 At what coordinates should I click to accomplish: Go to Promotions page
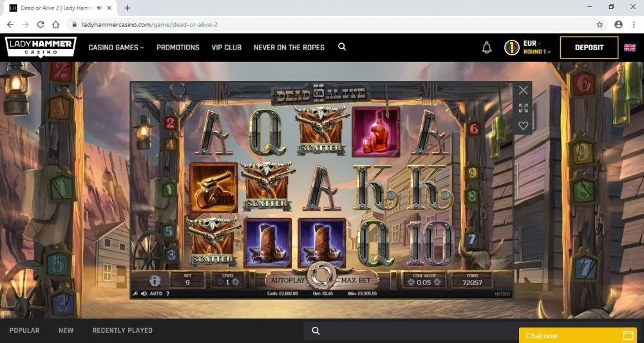178,48
